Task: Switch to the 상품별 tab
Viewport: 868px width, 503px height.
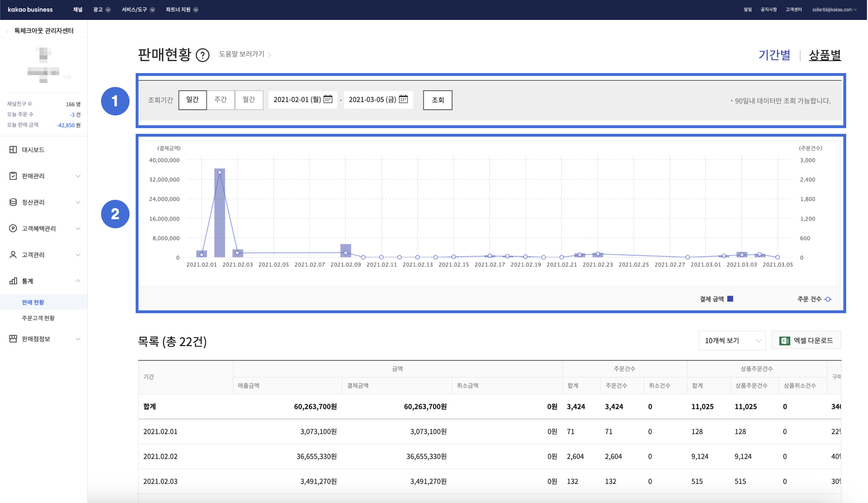Action: coord(824,55)
